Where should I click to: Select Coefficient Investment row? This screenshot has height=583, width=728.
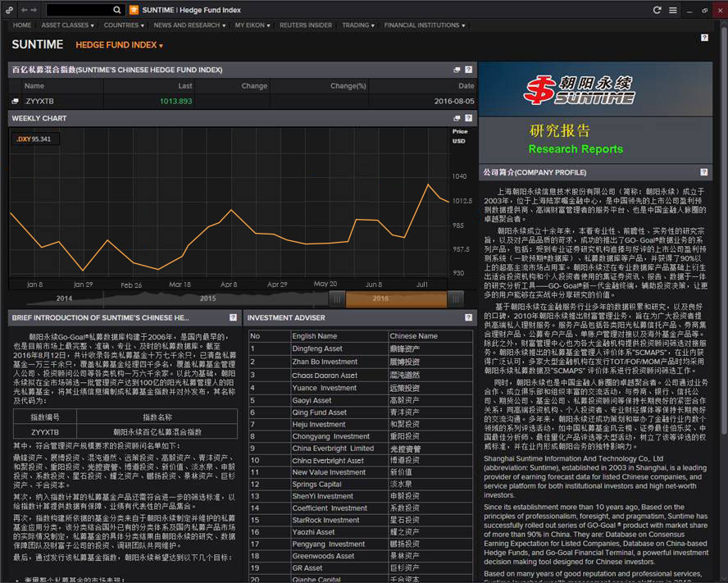click(x=361, y=508)
